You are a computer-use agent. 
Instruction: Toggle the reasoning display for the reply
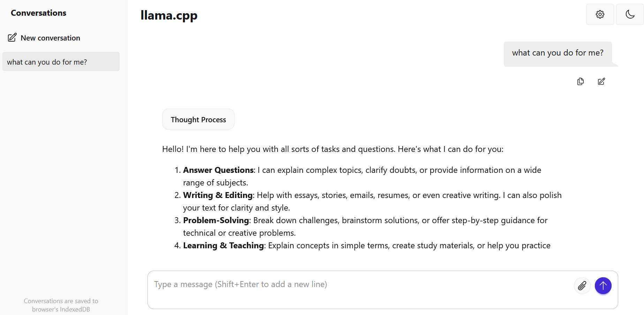(198, 119)
